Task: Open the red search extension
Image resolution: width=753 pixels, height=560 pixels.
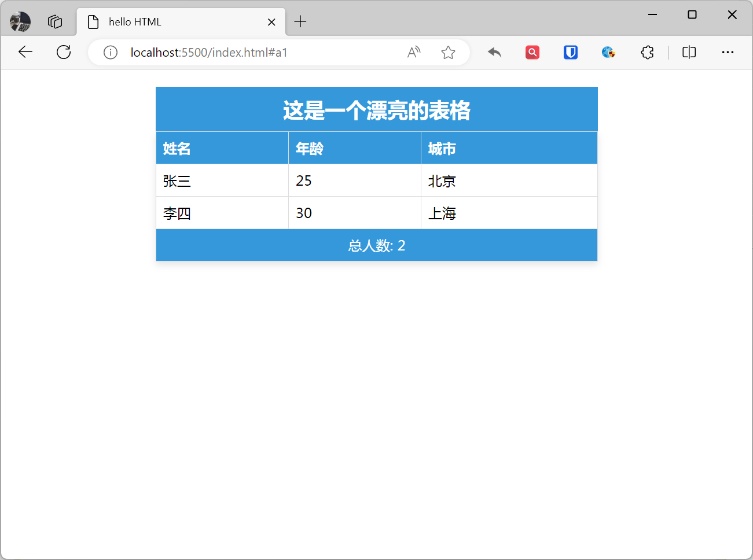Action: point(532,52)
